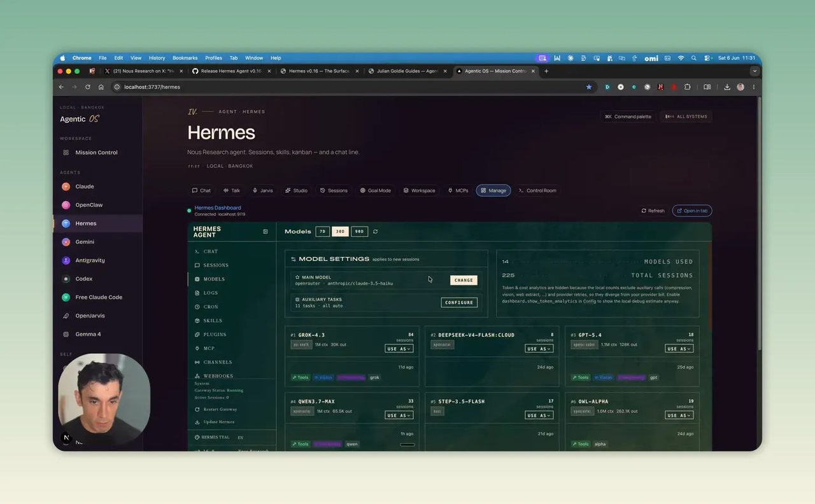Open Free Claude Code agent
Screen dimensions: 815x504
pyautogui.click(x=99, y=297)
